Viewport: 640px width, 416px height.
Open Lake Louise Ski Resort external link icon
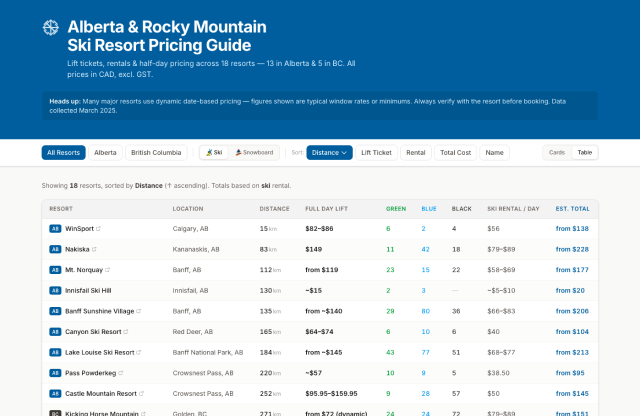coord(139,352)
